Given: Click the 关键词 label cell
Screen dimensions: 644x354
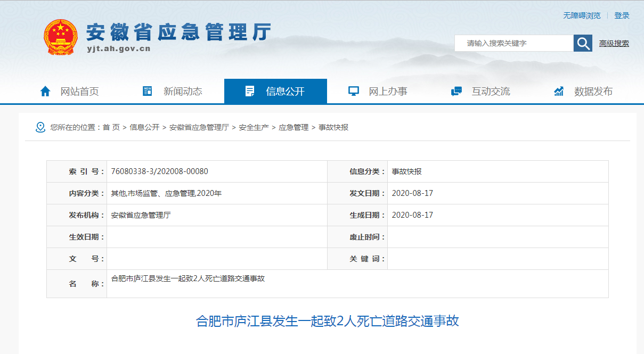Looking at the screenshot, I should (x=357, y=259).
